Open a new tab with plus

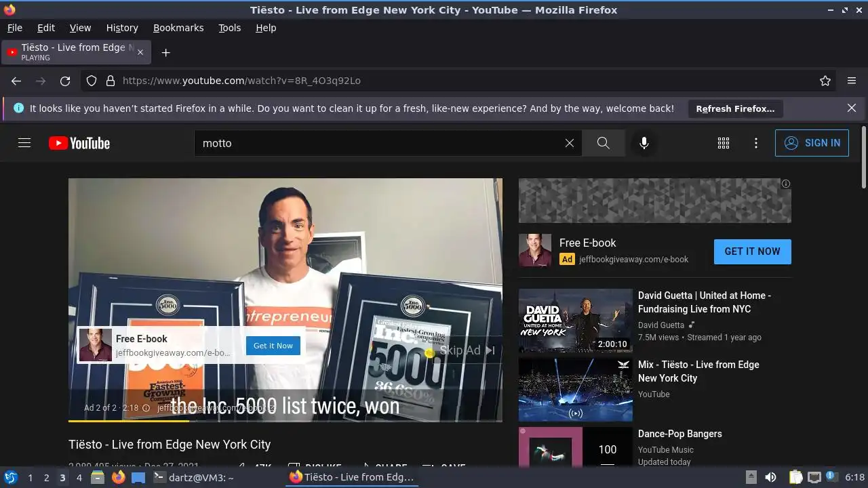[165, 52]
